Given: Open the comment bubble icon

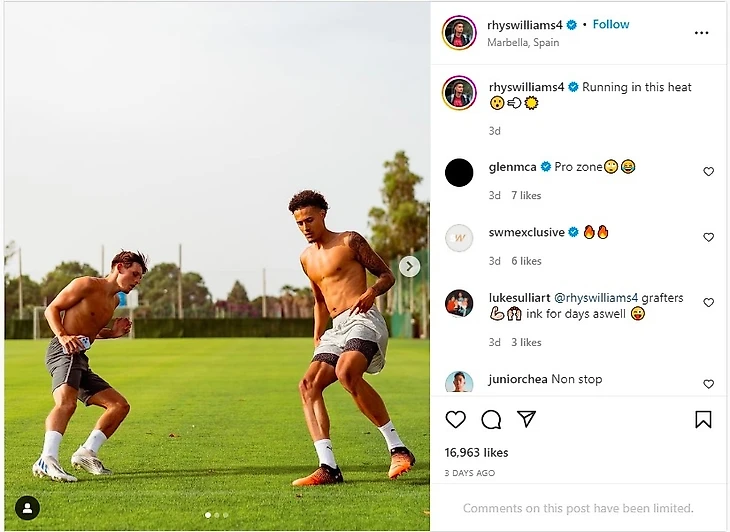Looking at the screenshot, I should point(491,420).
